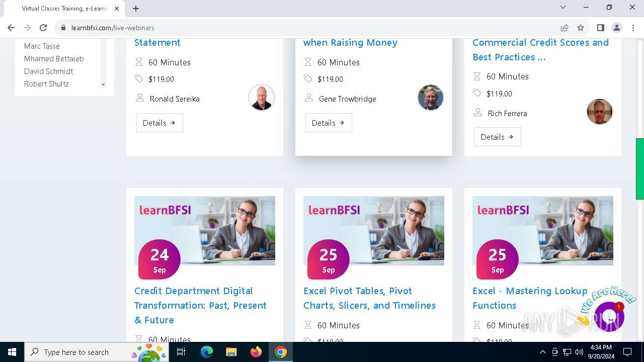Launch Firefox from the taskbar

(256, 352)
